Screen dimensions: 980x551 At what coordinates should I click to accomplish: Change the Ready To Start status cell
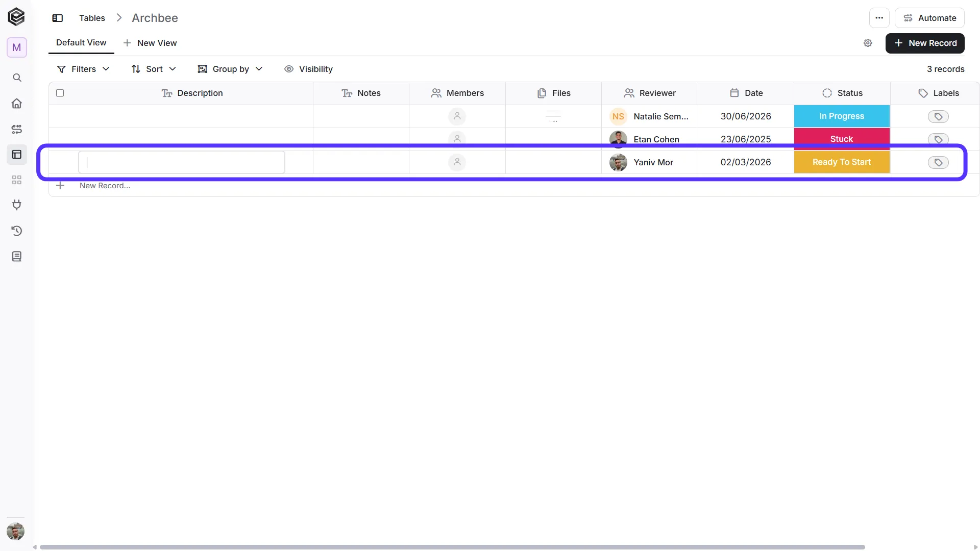coord(842,162)
